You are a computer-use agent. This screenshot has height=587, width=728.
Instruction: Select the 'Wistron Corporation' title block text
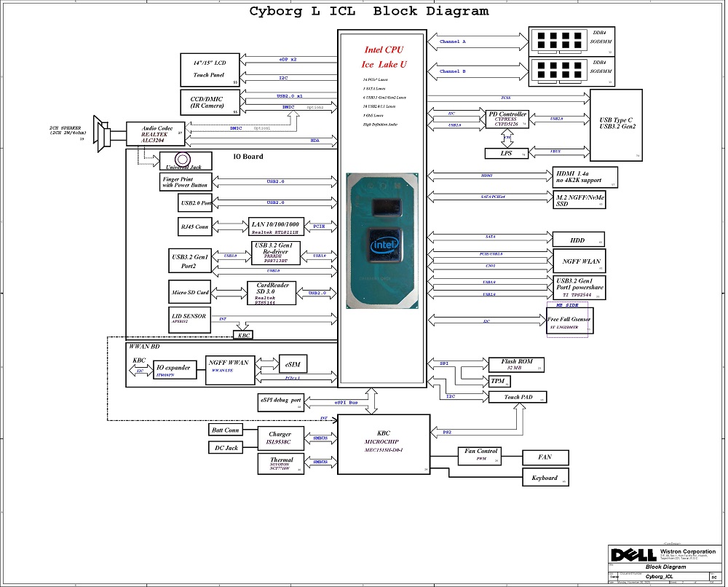[x=688, y=551]
